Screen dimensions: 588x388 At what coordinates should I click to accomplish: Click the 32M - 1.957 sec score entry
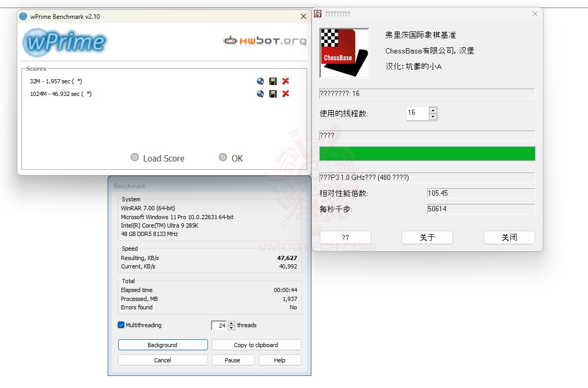point(56,81)
